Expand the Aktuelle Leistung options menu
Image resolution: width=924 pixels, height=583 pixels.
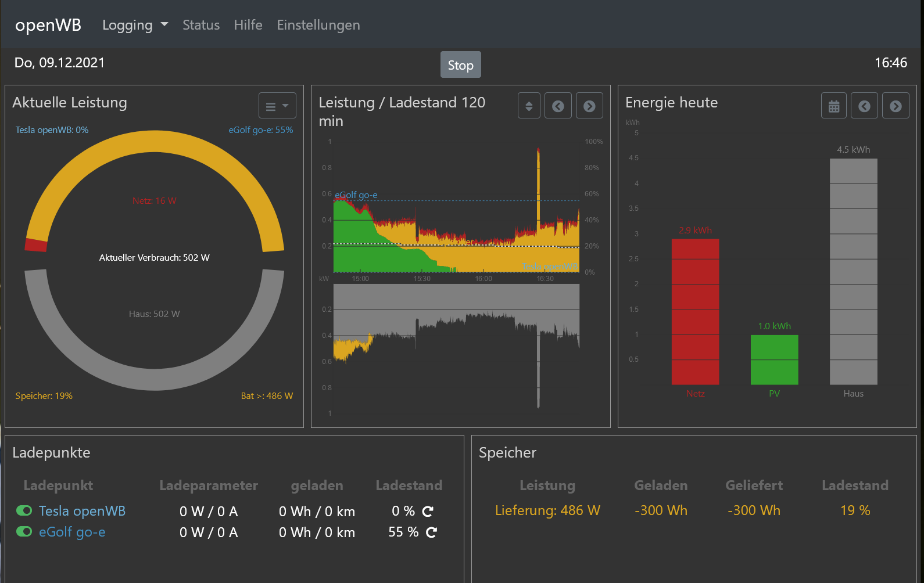277,106
